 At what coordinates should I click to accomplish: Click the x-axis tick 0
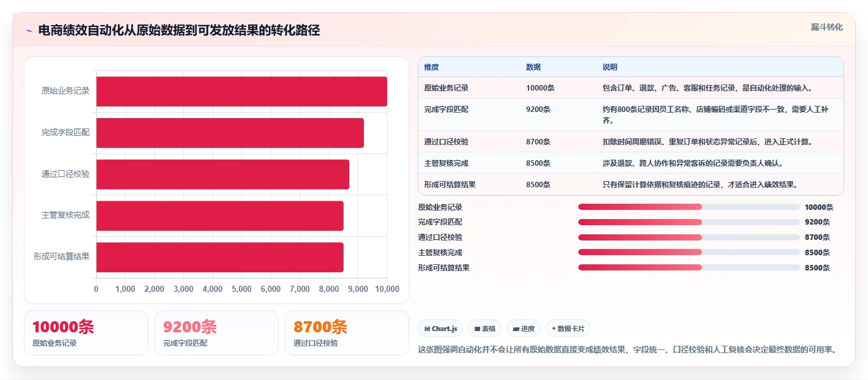(96, 289)
